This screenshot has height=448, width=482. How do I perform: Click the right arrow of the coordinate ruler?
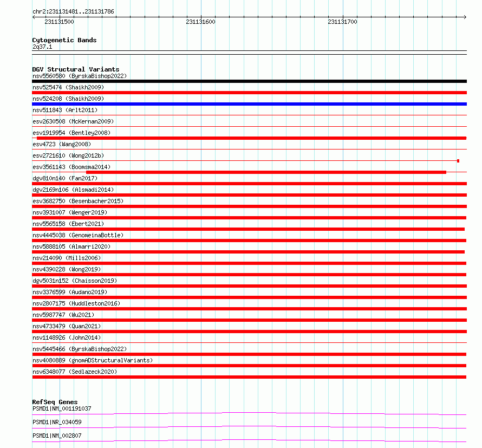coord(465,17)
